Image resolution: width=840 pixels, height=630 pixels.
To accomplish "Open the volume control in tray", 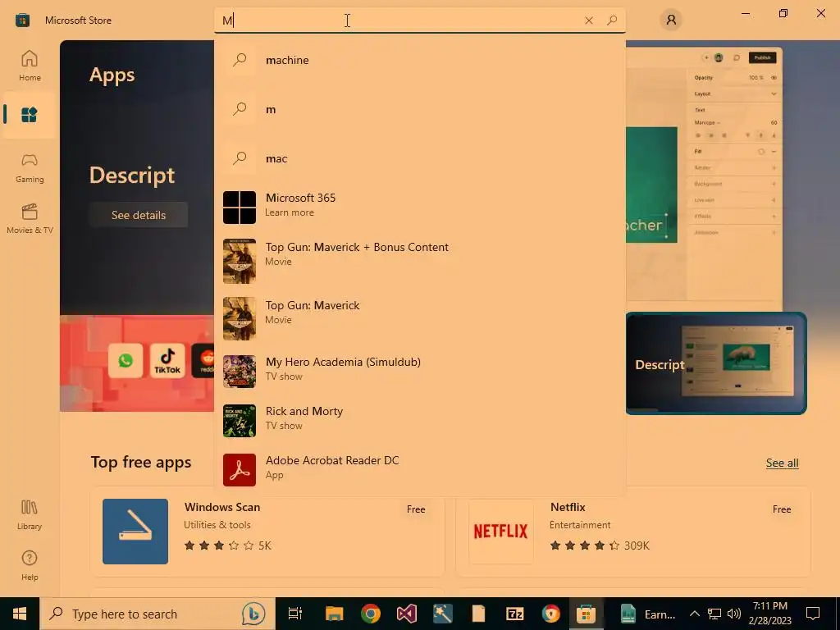I will coord(734,614).
